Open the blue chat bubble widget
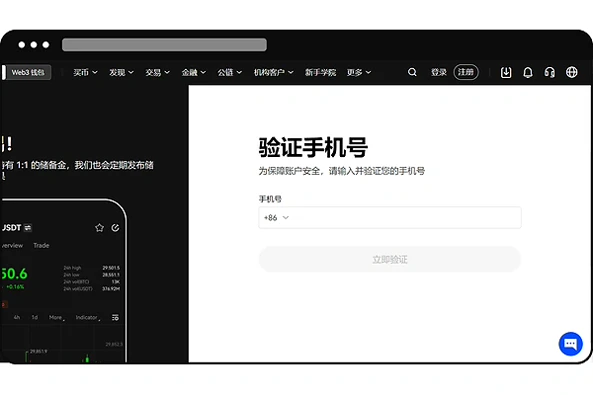 [570, 344]
